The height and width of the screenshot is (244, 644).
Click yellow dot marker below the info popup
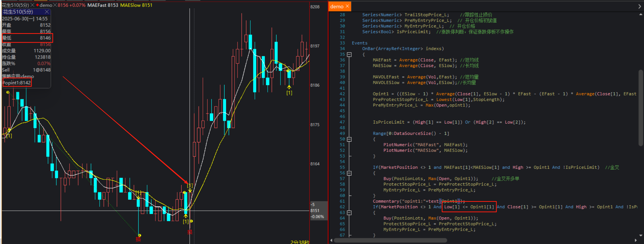click(8, 92)
